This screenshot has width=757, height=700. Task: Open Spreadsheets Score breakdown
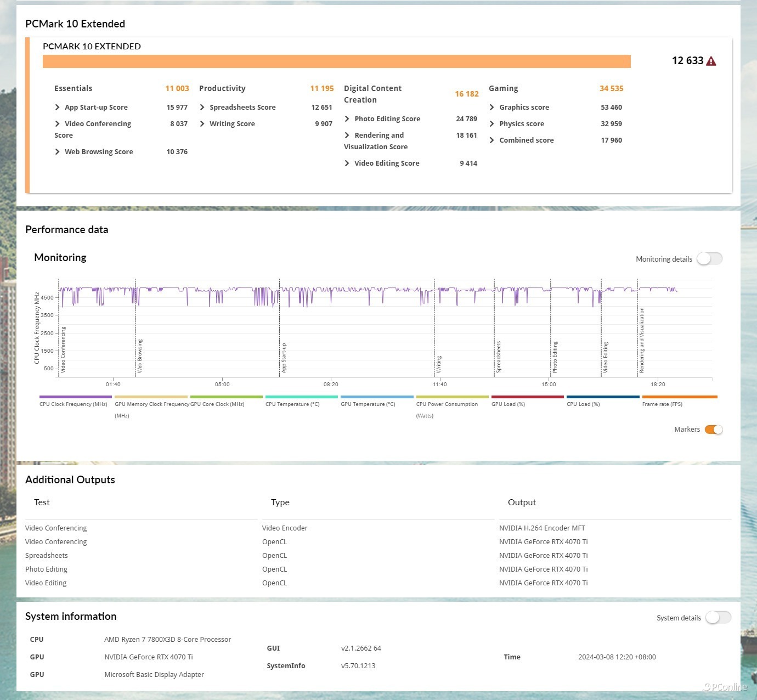tap(202, 108)
